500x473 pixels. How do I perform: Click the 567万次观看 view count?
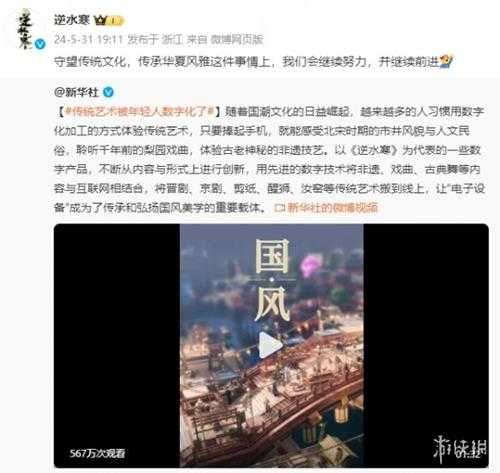[97, 453]
